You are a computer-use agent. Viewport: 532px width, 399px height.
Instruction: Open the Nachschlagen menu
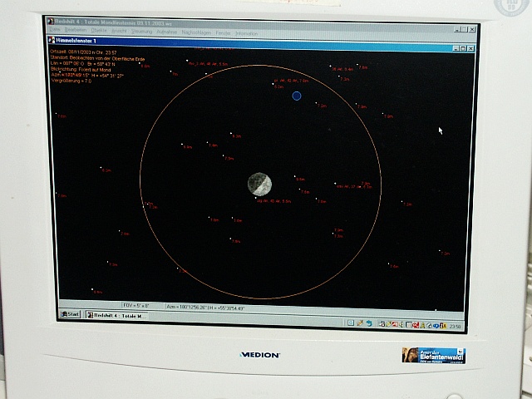coord(196,32)
